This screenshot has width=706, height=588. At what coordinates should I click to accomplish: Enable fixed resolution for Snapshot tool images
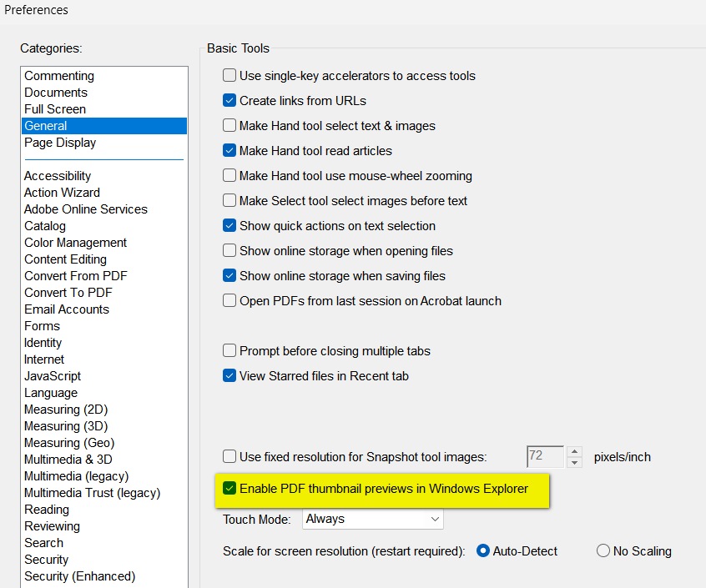(x=229, y=457)
